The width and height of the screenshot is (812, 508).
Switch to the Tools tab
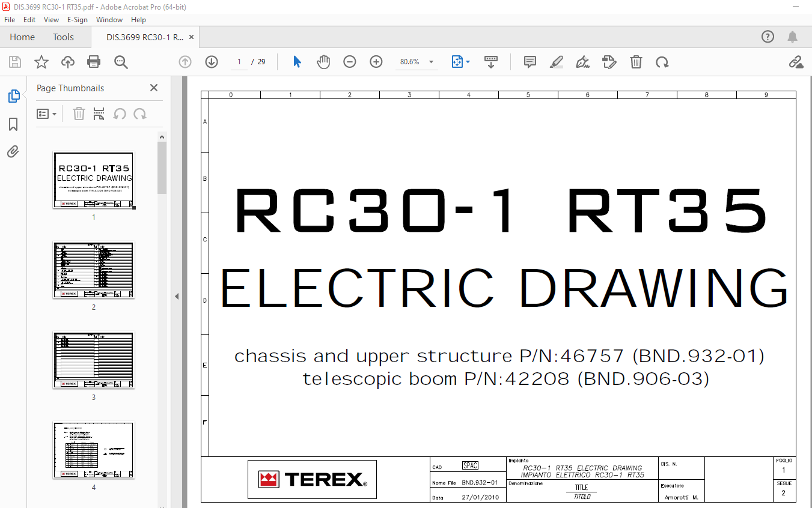pos(63,37)
